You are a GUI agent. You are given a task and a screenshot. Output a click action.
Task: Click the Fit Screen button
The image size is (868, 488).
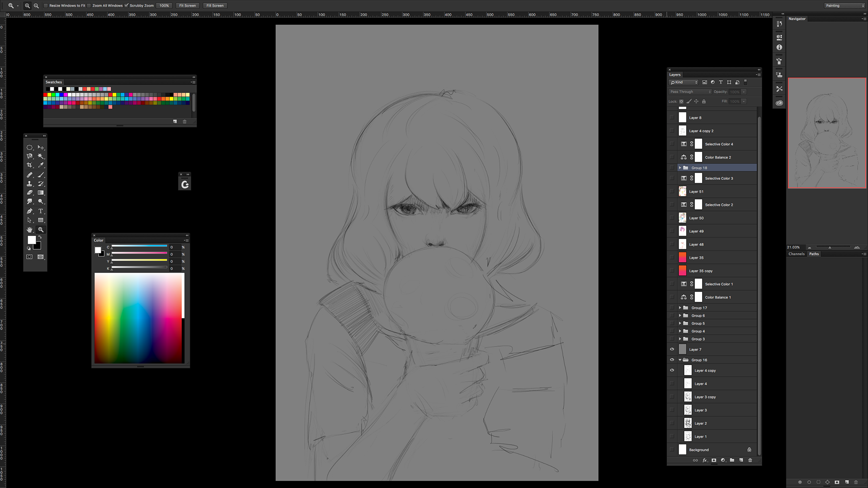click(x=187, y=6)
